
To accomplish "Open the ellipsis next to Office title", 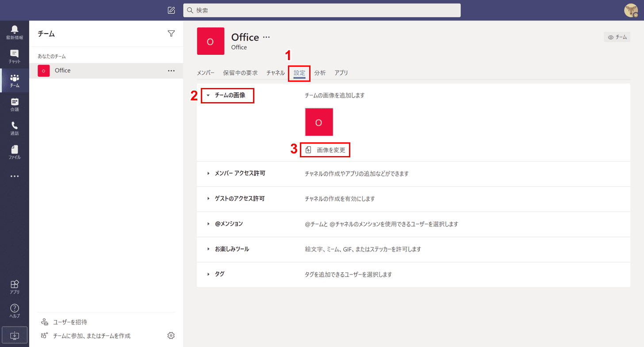I will click(x=266, y=38).
